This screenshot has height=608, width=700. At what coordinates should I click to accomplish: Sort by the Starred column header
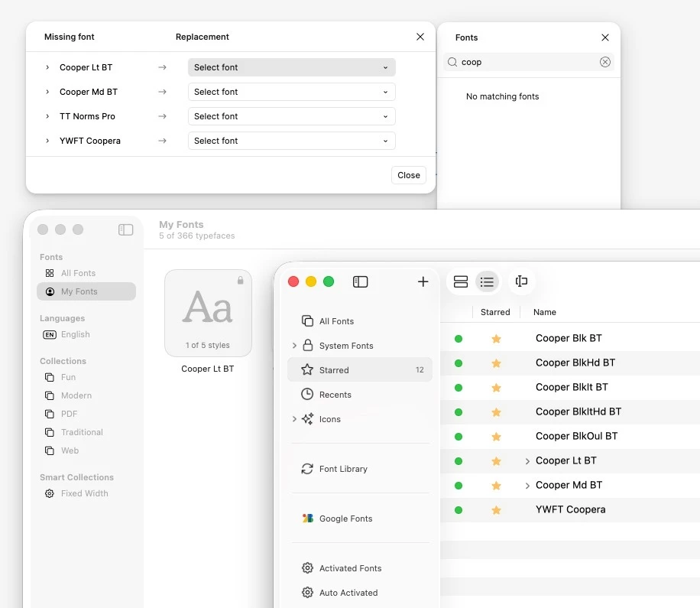495,312
